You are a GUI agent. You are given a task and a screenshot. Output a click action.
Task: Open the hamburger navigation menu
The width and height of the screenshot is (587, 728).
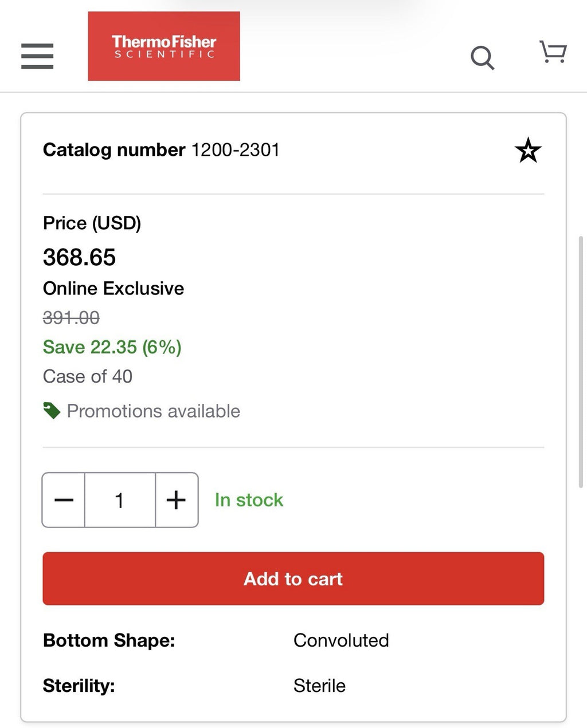click(37, 56)
